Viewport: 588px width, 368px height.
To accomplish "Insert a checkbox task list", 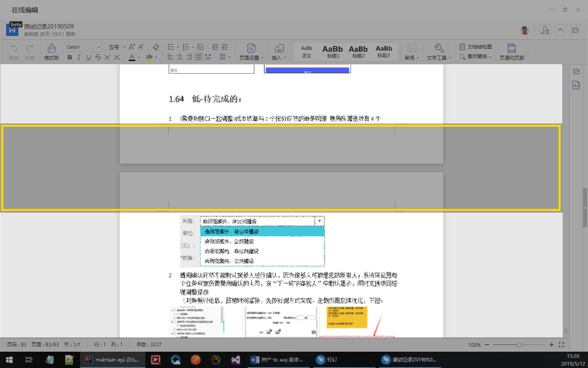I will [x=201, y=47].
